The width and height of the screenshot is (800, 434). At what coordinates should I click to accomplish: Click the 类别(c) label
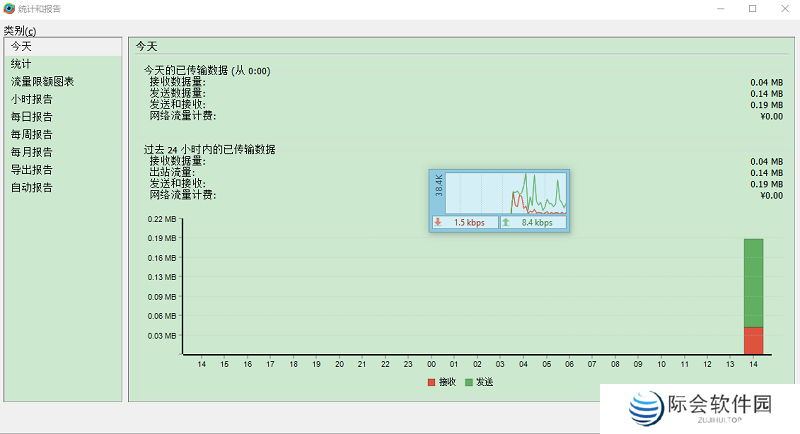(x=20, y=31)
